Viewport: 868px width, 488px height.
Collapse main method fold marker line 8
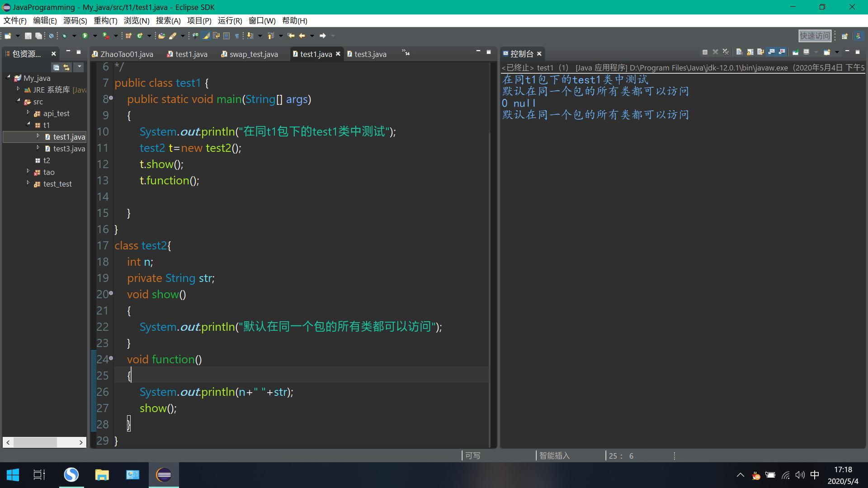click(x=111, y=98)
